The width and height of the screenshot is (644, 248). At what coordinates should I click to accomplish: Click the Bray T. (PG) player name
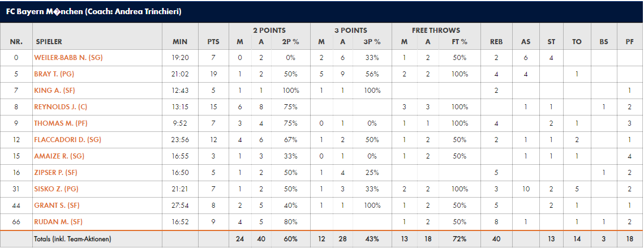[54, 74]
